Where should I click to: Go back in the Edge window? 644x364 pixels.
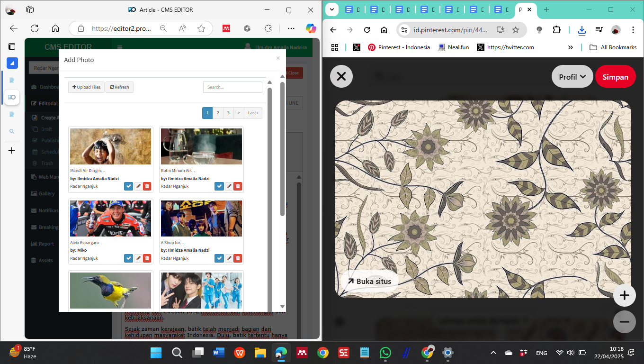(13, 28)
